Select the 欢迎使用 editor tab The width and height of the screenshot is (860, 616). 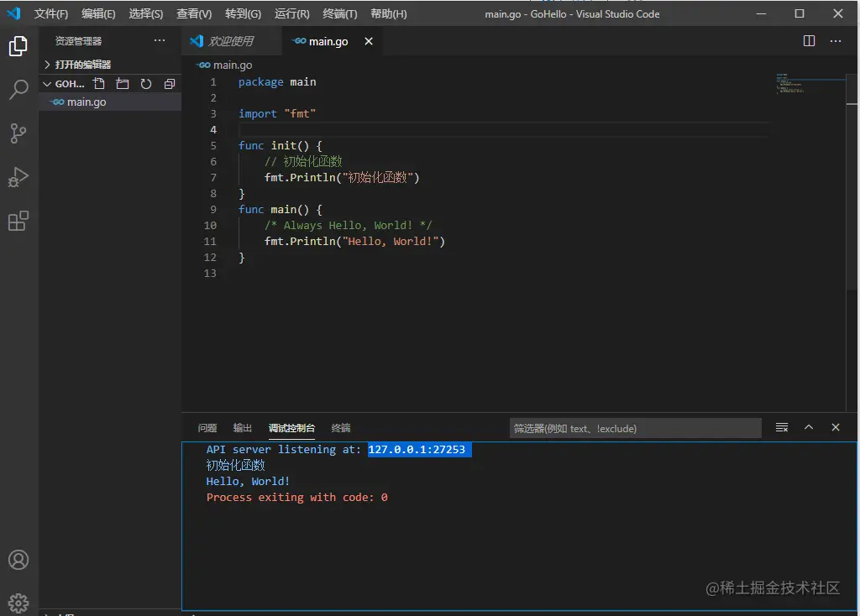[x=229, y=41]
